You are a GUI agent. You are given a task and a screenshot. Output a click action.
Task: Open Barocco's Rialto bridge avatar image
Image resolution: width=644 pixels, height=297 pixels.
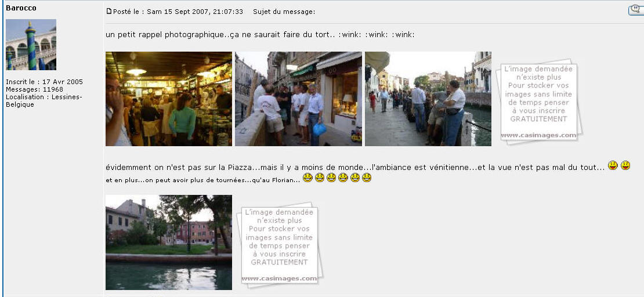pyautogui.click(x=31, y=44)
